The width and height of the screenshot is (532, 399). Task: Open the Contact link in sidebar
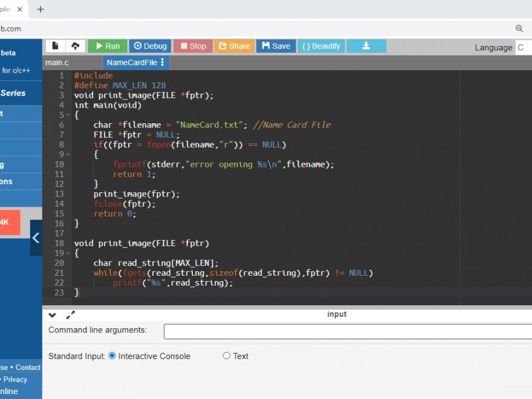click(x=28, y=368)
